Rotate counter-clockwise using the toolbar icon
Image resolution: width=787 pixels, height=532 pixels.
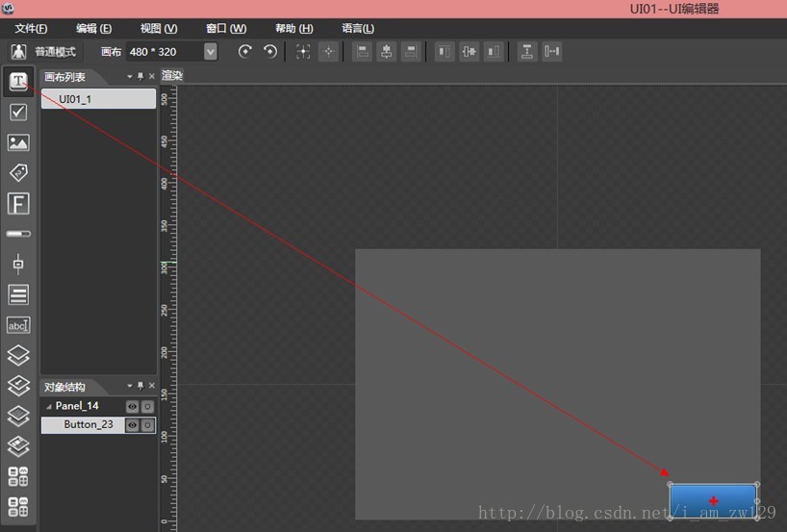point(270,51)
